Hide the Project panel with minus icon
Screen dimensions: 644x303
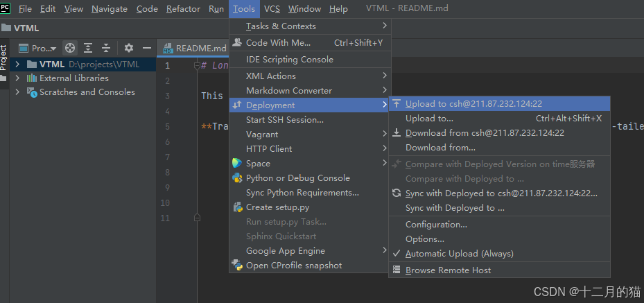coord(147,48)
